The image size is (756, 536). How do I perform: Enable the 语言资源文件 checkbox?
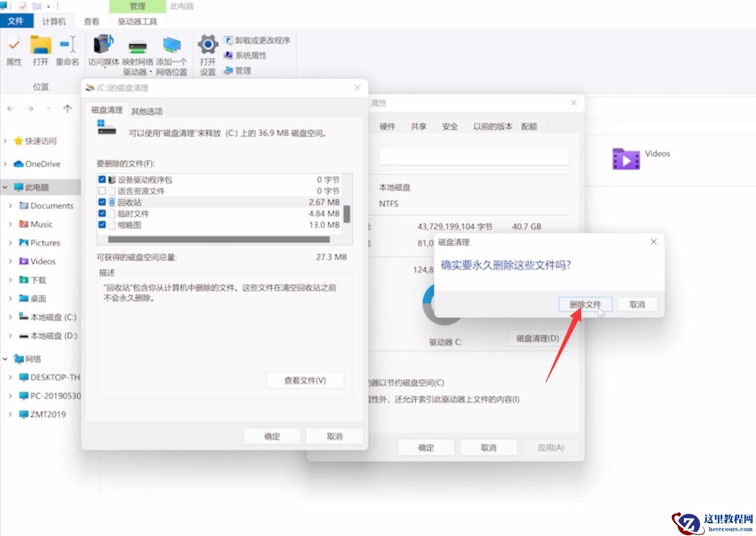102,190
